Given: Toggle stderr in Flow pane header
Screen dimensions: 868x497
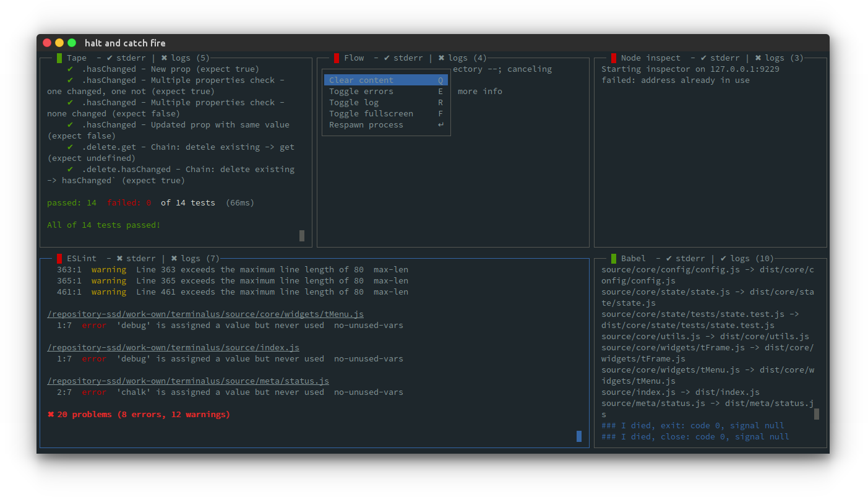Looking at the screenshot, I should [x=403, y=58].
